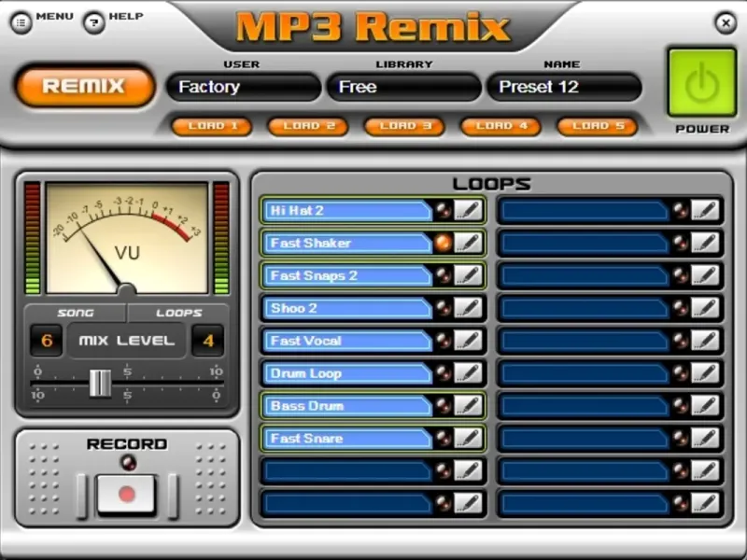The height and width of the screenshot is (560, 747).
Task: Open the Name selector showing Preset 12
Action: tap(564, 87)
